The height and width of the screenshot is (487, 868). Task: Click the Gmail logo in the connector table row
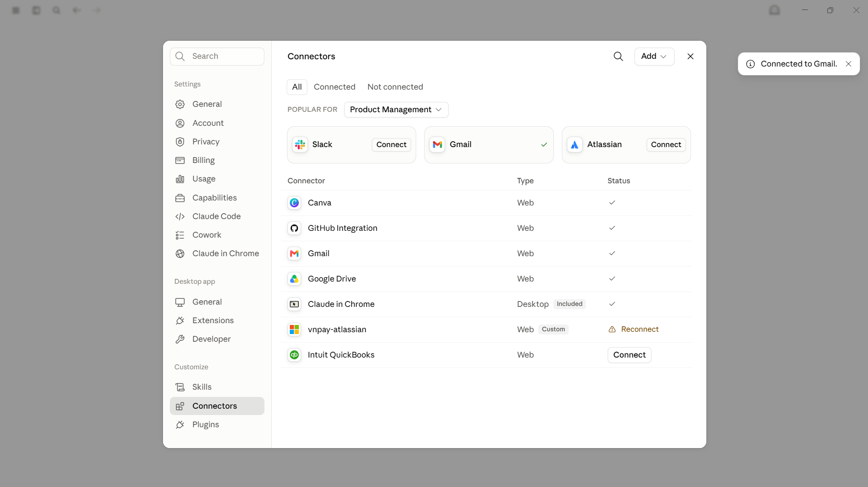pyautogui.click(x=294, y=253)
